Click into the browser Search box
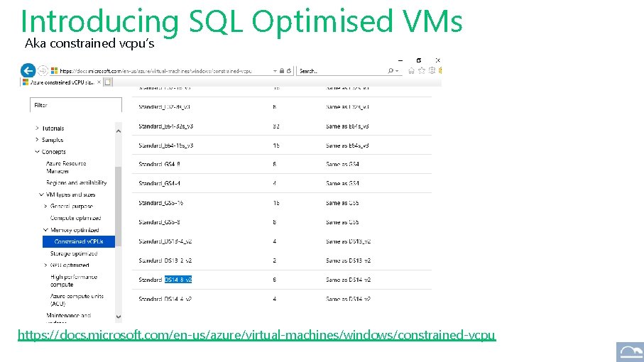This screenshot has height=362, width=644. coord(342,71)
